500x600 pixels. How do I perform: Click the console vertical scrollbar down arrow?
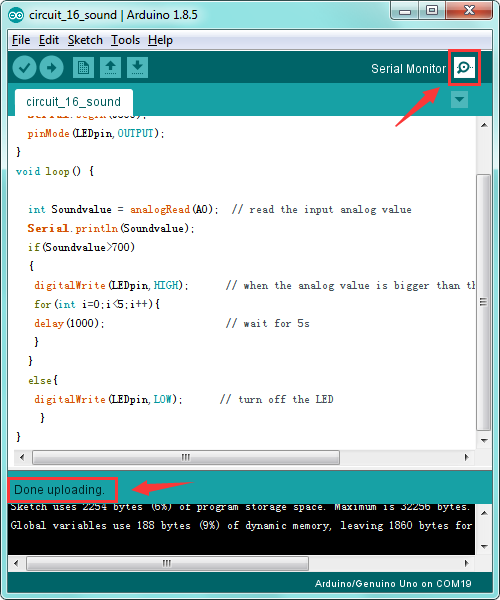(484, 546)
